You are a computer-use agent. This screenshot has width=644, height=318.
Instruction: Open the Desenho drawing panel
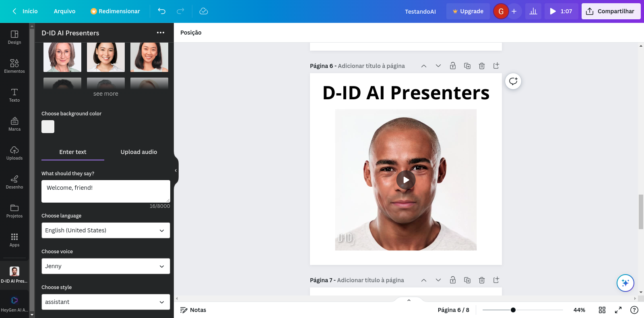click(x=14, y=182)
